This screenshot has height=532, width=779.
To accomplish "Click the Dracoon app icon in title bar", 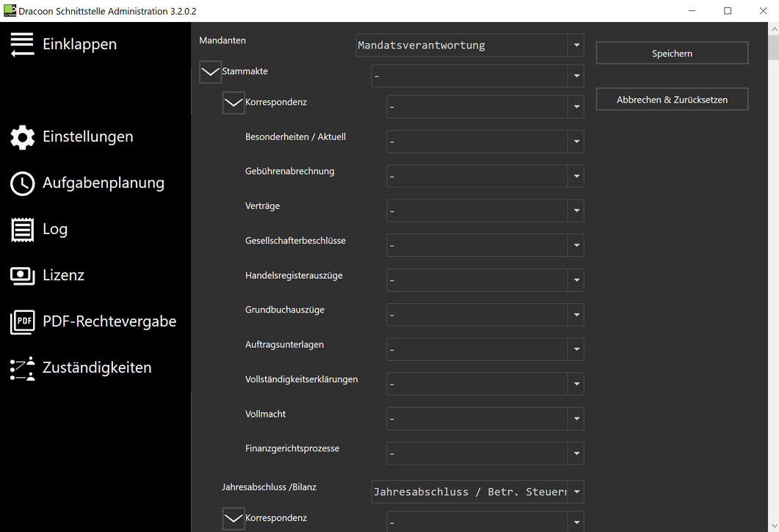I will click(x=10, y=10).
